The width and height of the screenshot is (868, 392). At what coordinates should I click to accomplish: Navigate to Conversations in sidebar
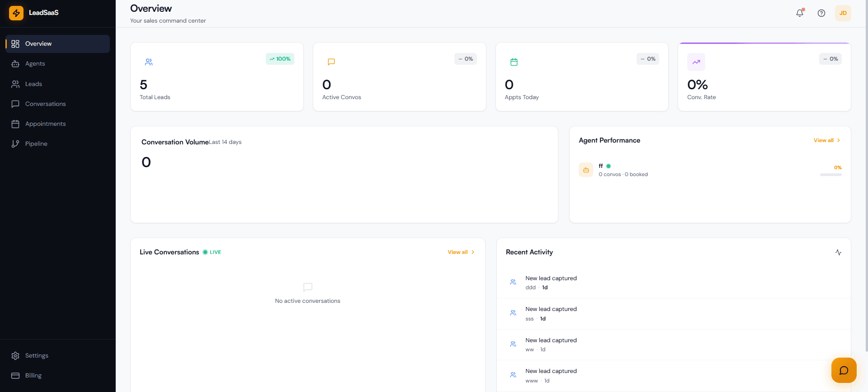point(57,104)
